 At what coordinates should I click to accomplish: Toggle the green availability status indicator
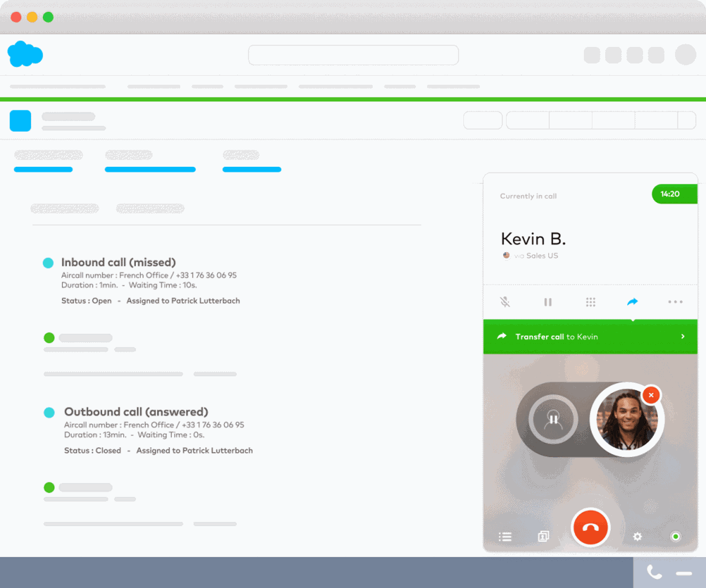(x=676, y=537)
